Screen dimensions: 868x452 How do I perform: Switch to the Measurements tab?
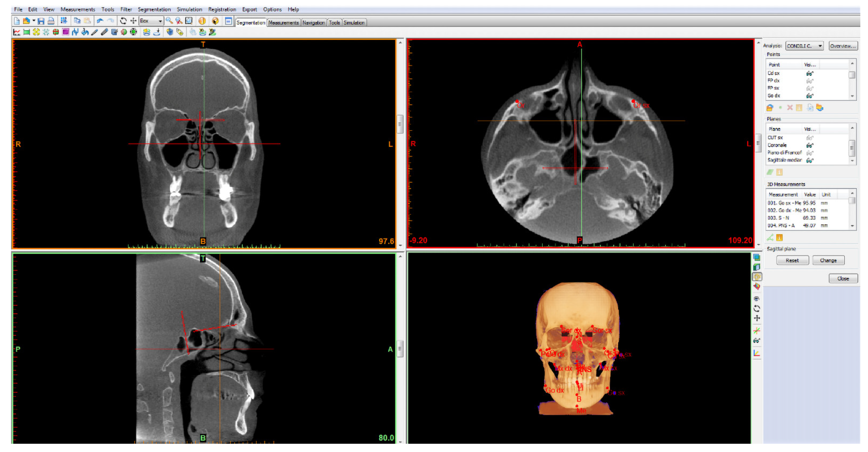click(x=283, y=23)
